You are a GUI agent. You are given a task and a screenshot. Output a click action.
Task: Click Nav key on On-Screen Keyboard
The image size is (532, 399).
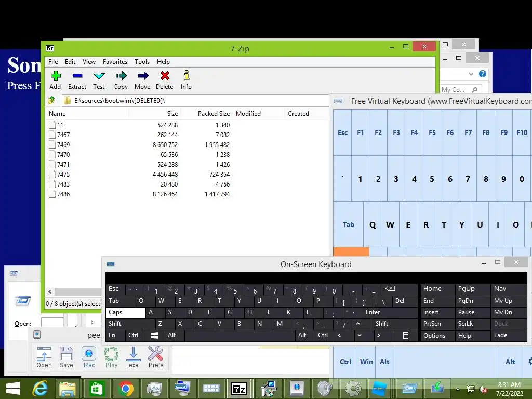click(509, 289)
